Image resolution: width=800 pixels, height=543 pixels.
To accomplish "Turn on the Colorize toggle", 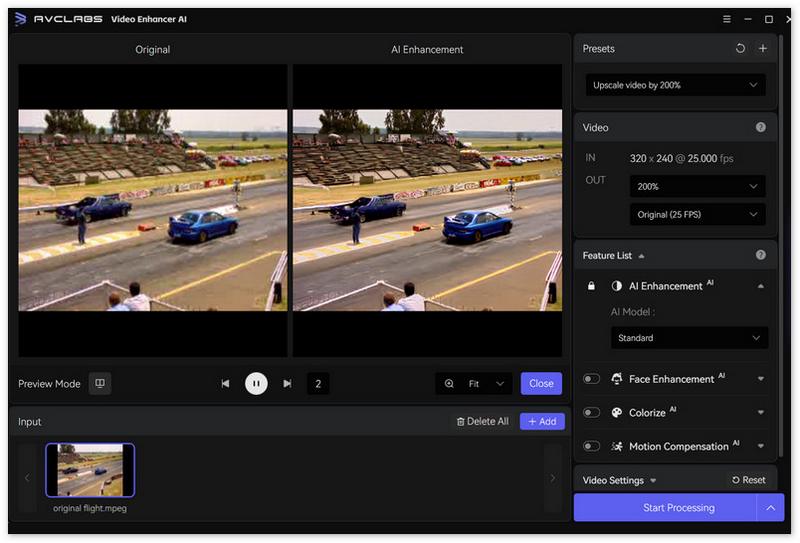I will (592, 412).
